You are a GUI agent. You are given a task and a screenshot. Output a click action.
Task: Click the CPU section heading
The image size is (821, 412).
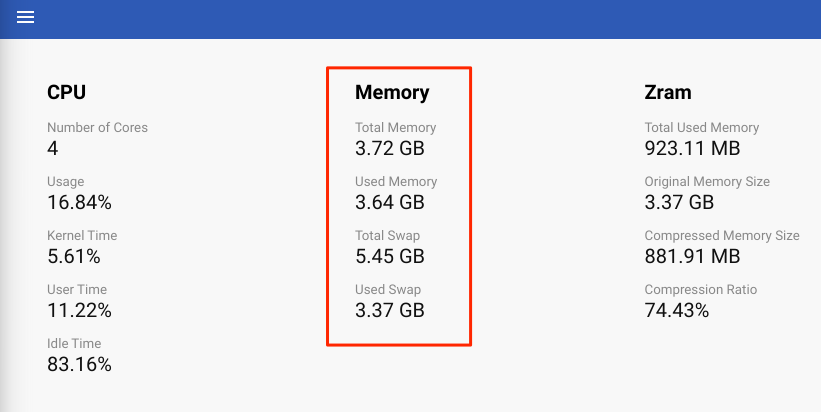[x=66, y=93]
